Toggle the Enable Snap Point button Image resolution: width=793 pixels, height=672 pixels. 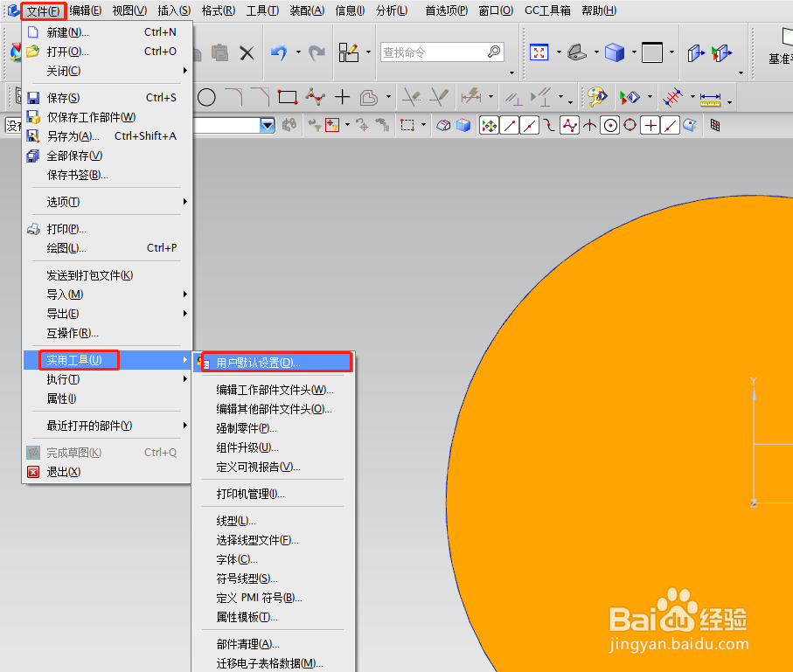(x=490, y=126)
